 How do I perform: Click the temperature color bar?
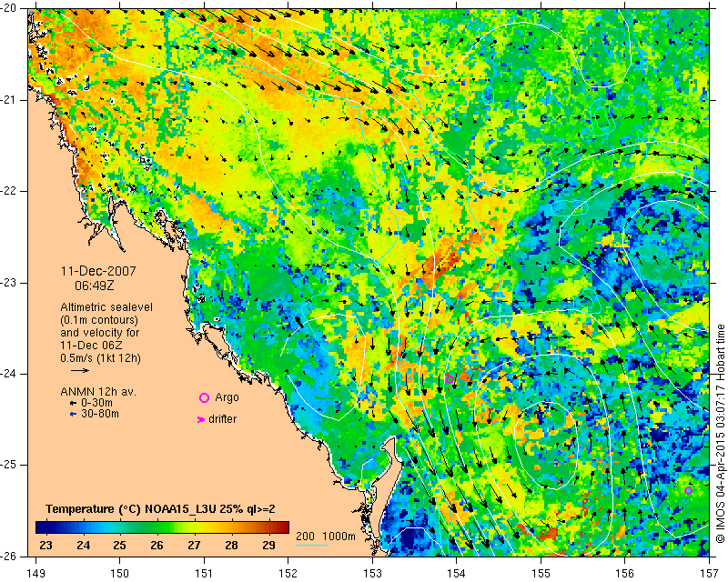pos(163,527)
